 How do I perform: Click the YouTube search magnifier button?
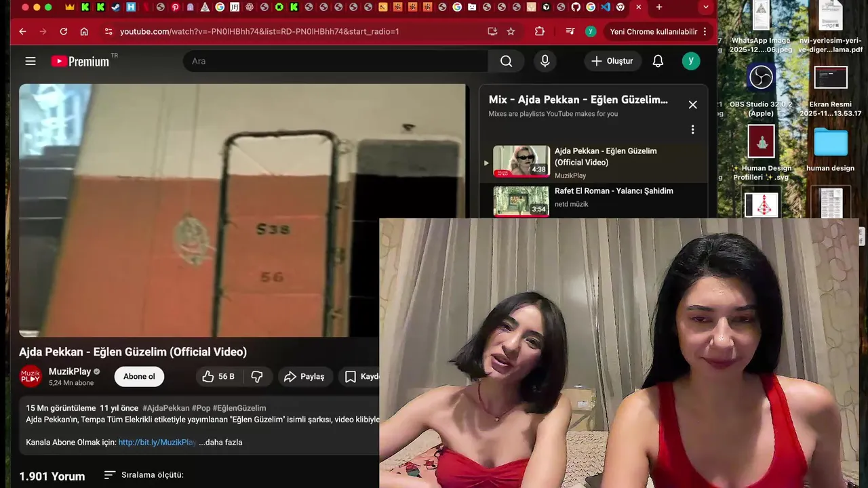point(506,61)
